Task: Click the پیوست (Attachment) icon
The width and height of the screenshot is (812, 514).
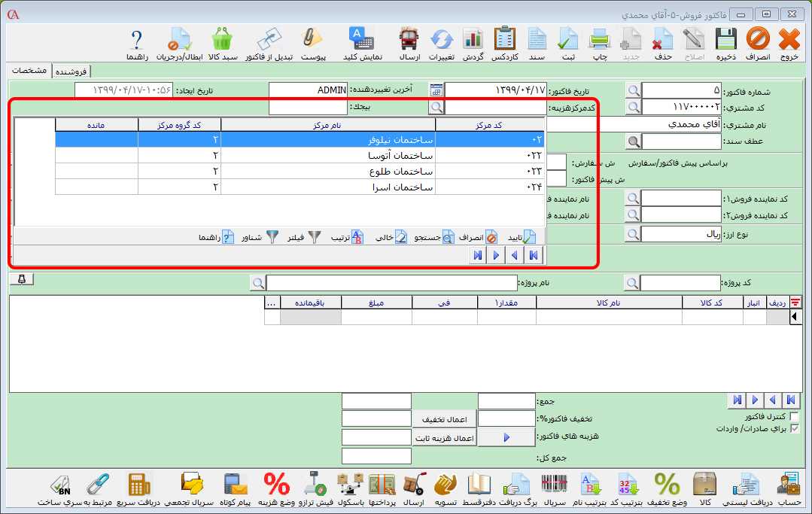Action: tap(312, 43)
